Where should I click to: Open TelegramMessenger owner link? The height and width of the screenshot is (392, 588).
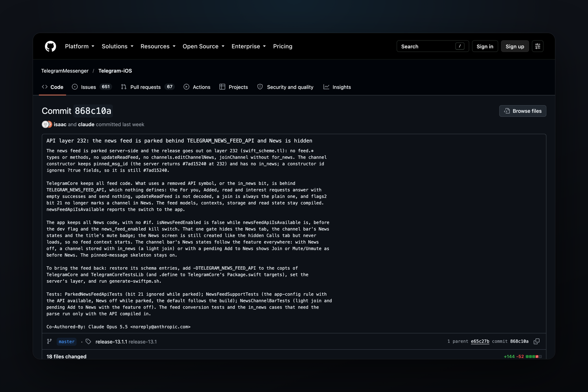65,71
